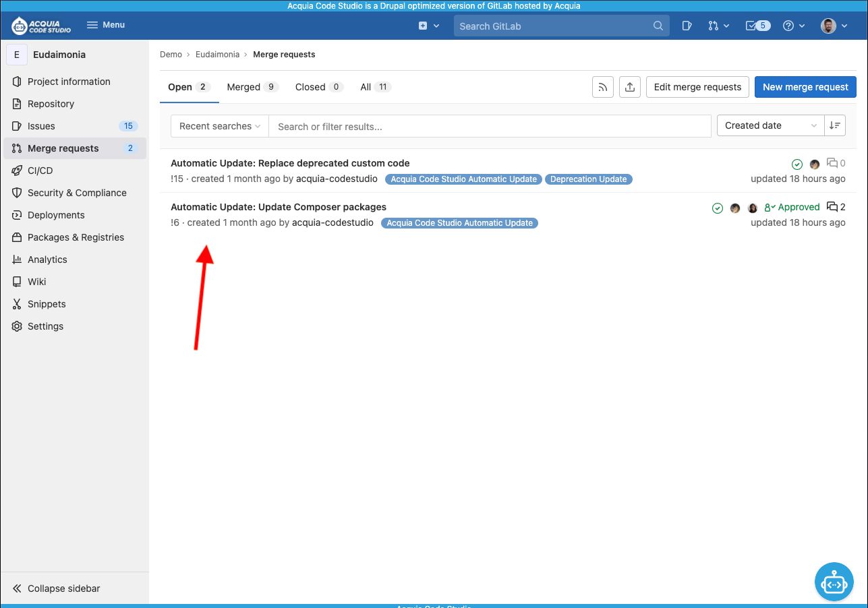This screenshot has width=868, height=608.
Task: Open CI/CD in sidebar
Action: (x=74, y=171)
